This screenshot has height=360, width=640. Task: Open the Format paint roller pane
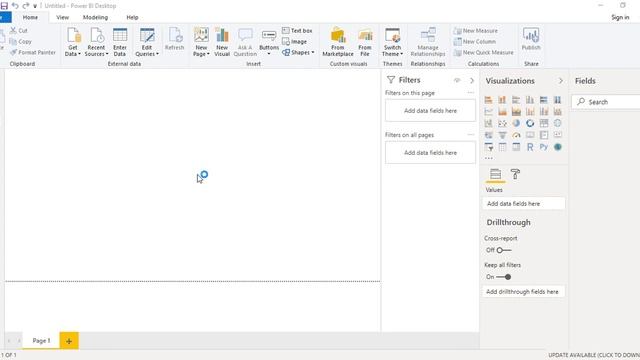pos(515,174)
